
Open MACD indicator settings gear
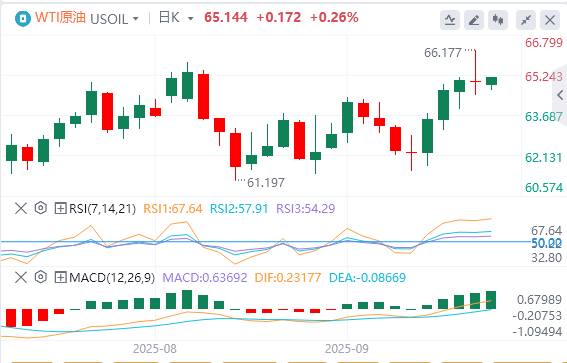tap(41, 277)
